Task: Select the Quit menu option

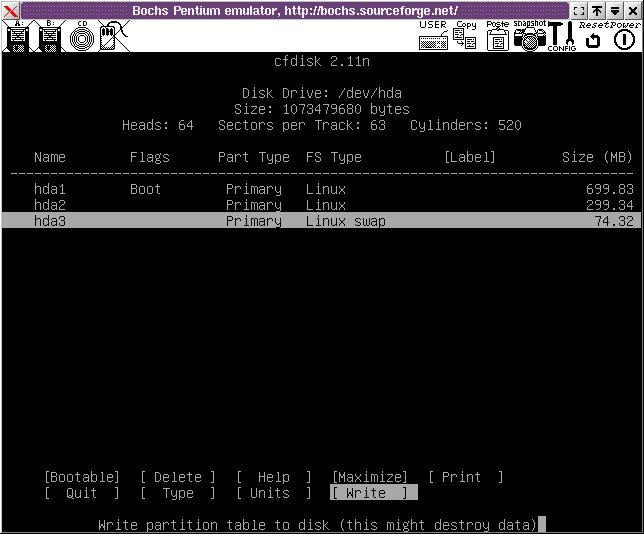Action: (82, 493)
